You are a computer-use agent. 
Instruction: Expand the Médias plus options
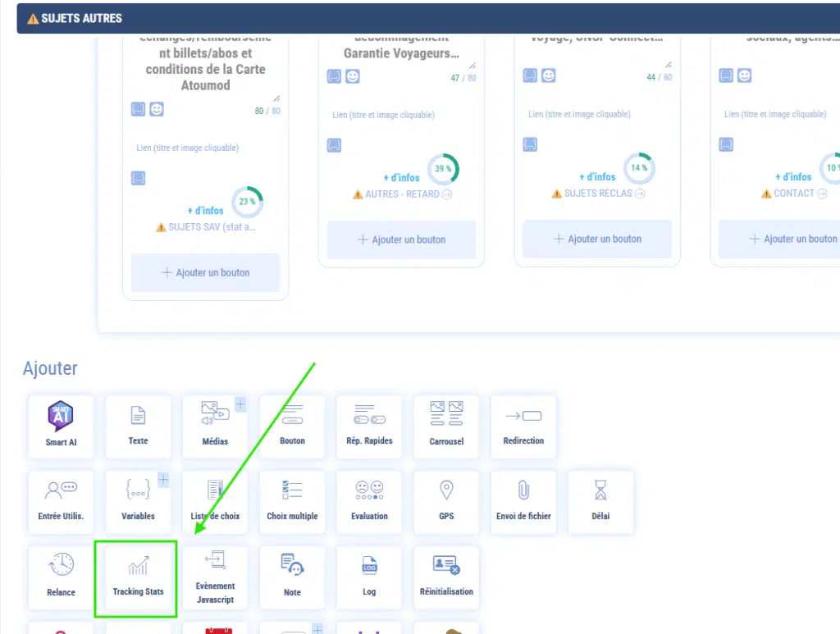click(x=240, y=404)
